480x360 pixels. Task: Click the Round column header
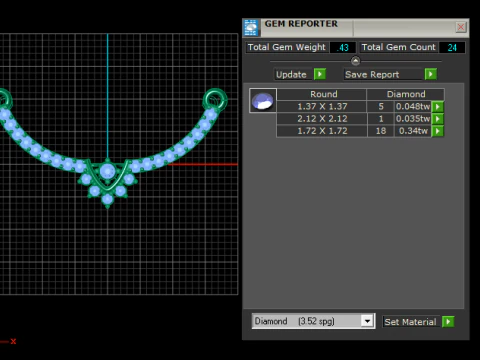(322, 94)
